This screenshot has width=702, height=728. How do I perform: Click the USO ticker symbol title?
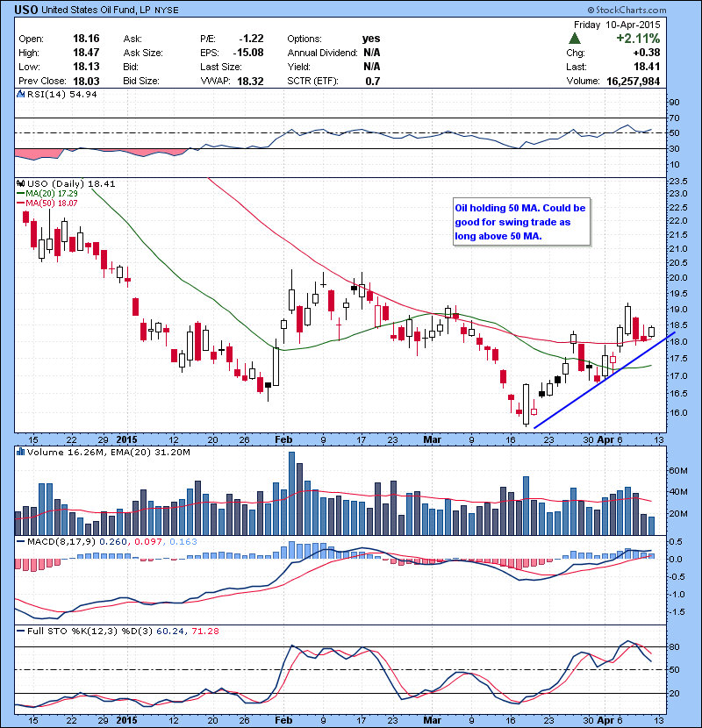[26, 10]
